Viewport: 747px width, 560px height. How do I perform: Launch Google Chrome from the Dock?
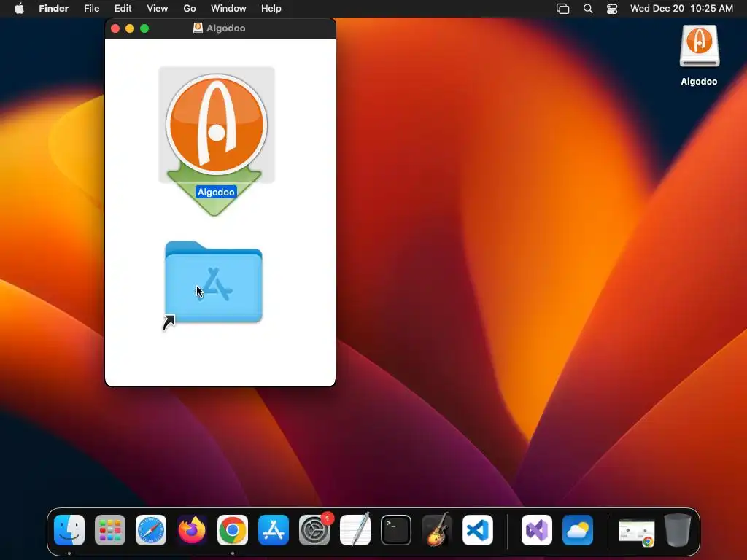click(x=233, y=530)
